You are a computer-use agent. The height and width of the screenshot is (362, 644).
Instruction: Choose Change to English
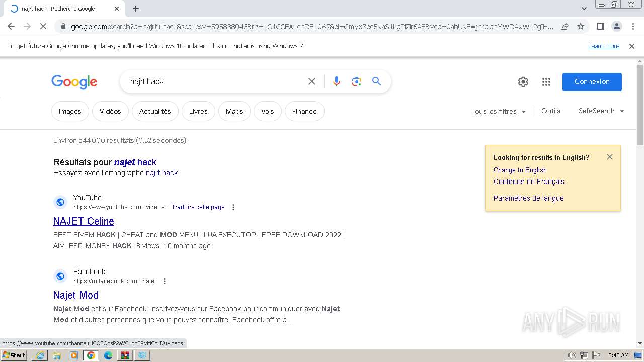point(520,170)
